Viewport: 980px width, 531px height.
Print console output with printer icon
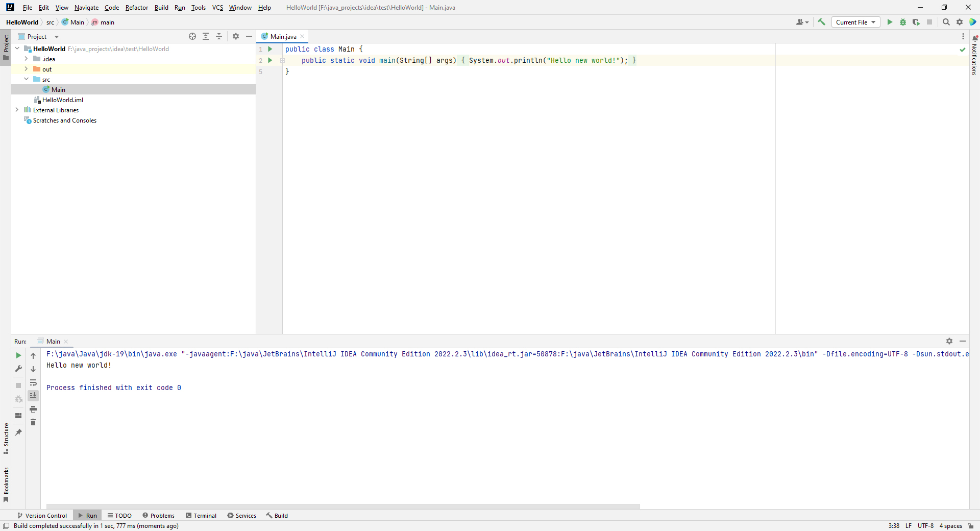[33, 409]
